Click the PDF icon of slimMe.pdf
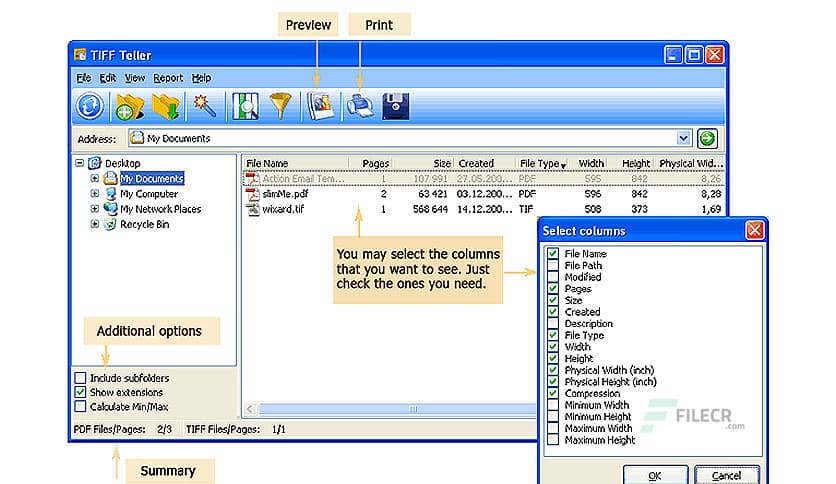 252,194
